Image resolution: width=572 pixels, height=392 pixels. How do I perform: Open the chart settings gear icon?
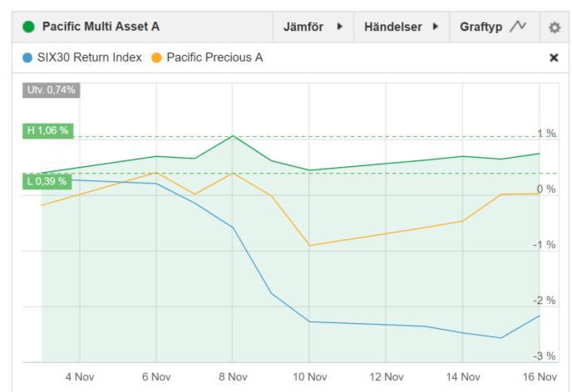554,27
